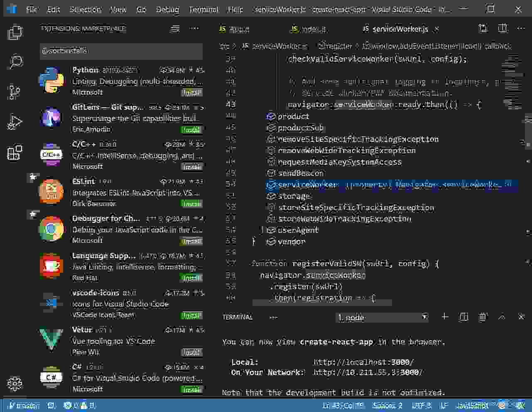Install the C# extension
This screenshot has height=412, width=532.
click(192, 389)
